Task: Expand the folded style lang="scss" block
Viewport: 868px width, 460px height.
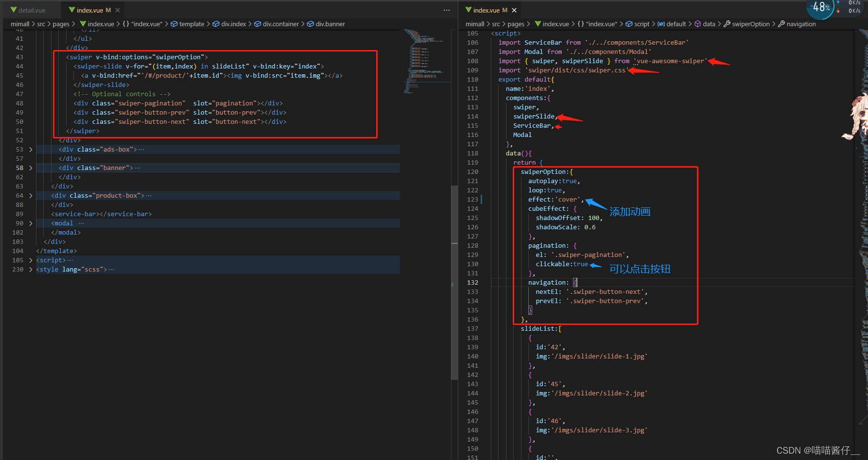Action: coord(30,269)
